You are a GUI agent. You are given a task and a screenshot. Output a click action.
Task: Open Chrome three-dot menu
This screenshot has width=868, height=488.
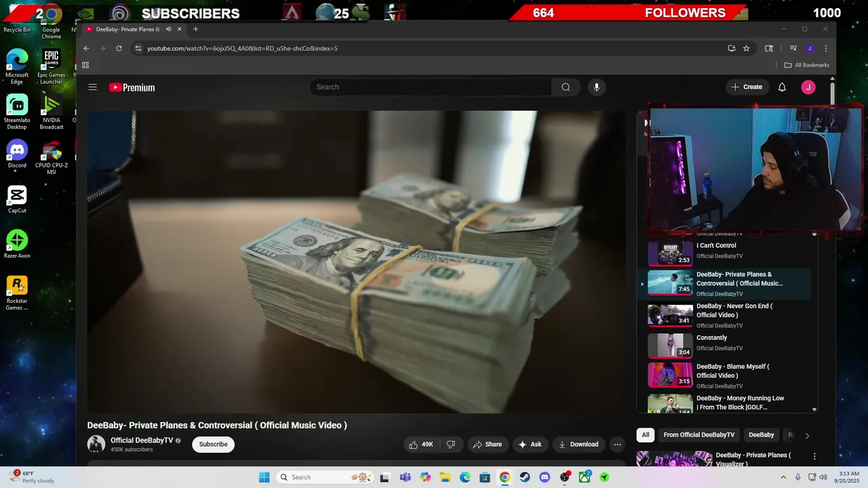[825, 48]
